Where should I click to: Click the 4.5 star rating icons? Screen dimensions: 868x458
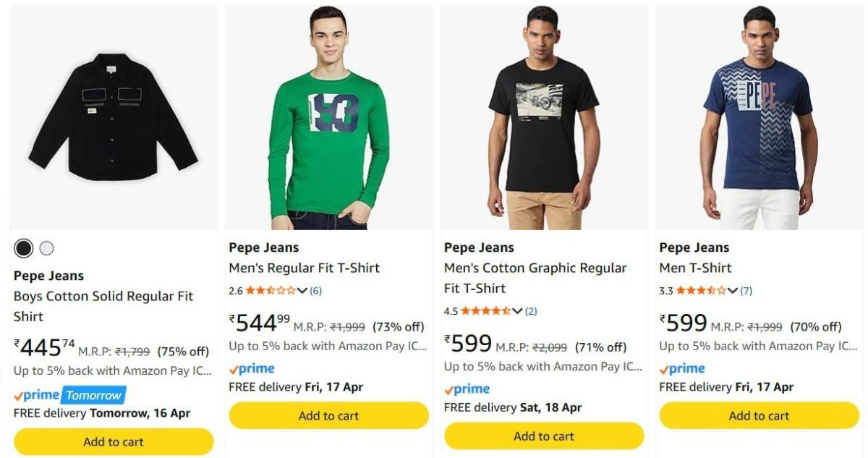pos(485,311)
